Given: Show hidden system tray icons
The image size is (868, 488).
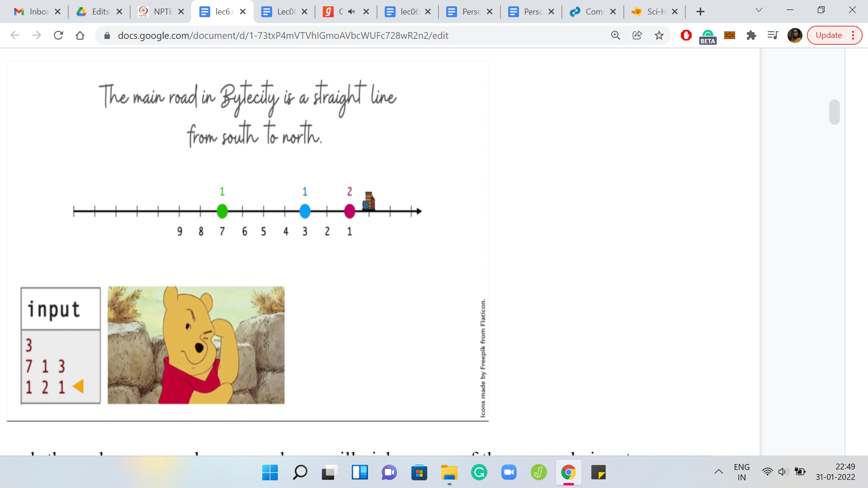Looking at the screenshot, I should (x=718, y=472).
